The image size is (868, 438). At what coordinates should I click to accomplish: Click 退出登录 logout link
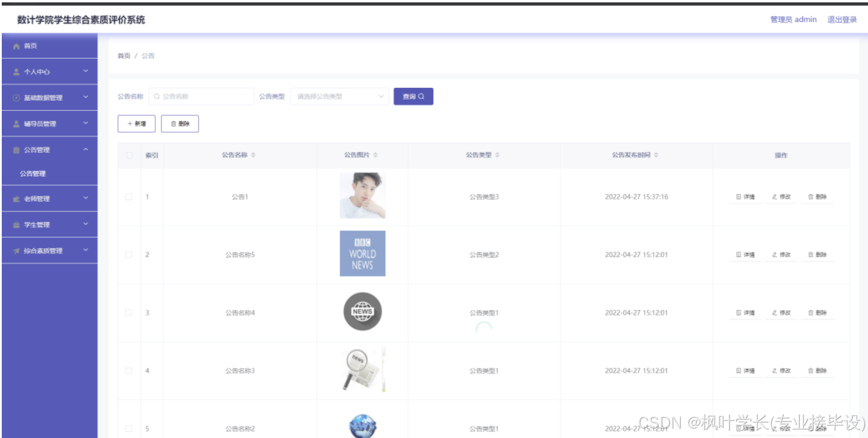(x=842, y=20)
